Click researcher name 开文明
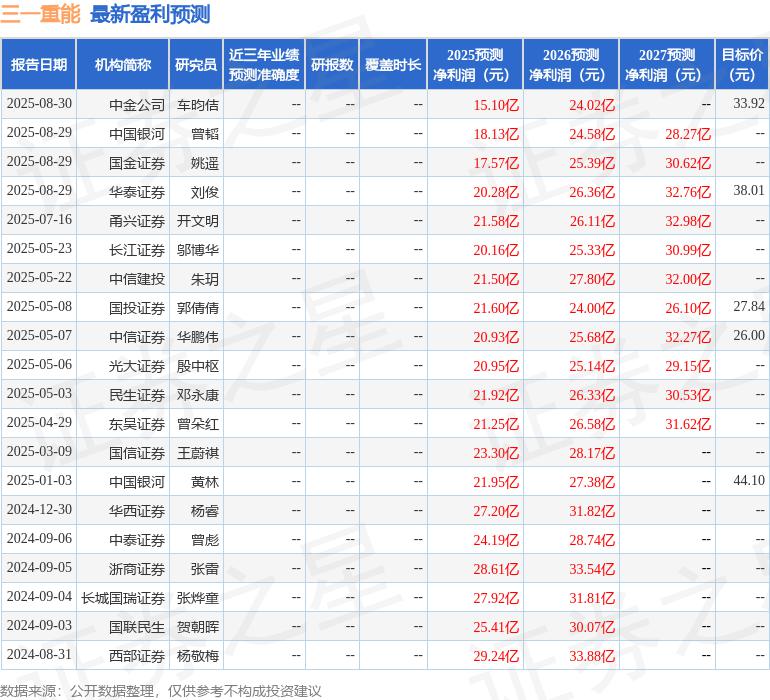 198,221
